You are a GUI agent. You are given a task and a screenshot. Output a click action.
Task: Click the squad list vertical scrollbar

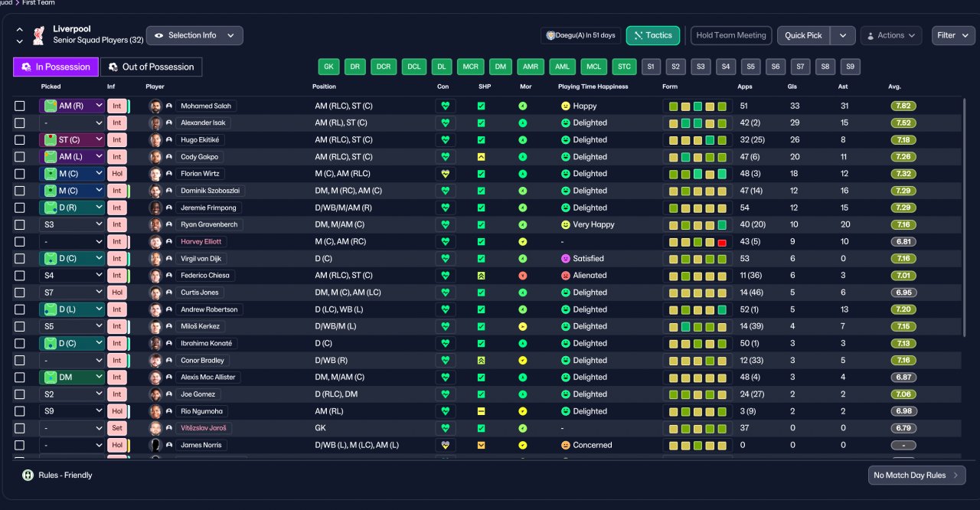tap(965, 217)
